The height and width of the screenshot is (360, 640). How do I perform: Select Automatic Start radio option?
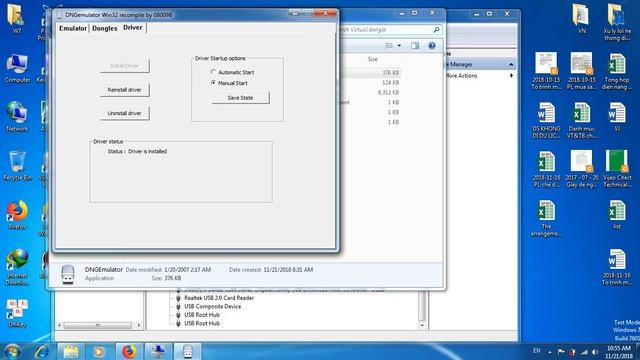[232, 72]
